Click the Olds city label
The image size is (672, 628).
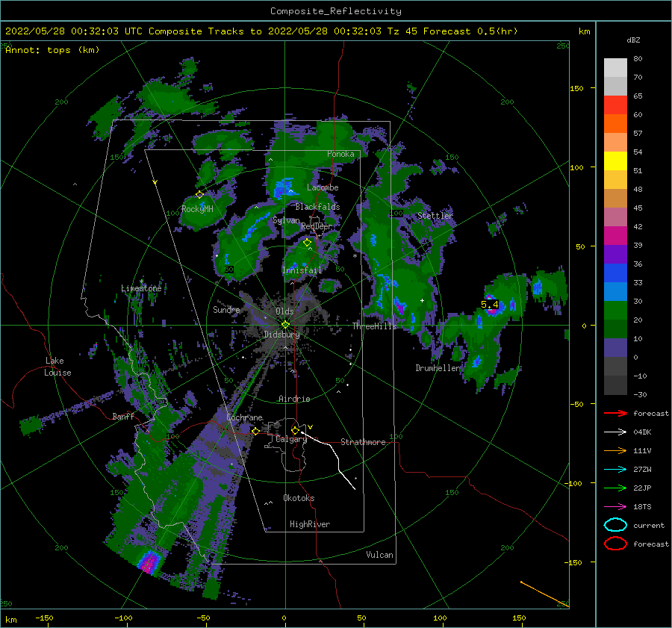(x=284, y=311)
